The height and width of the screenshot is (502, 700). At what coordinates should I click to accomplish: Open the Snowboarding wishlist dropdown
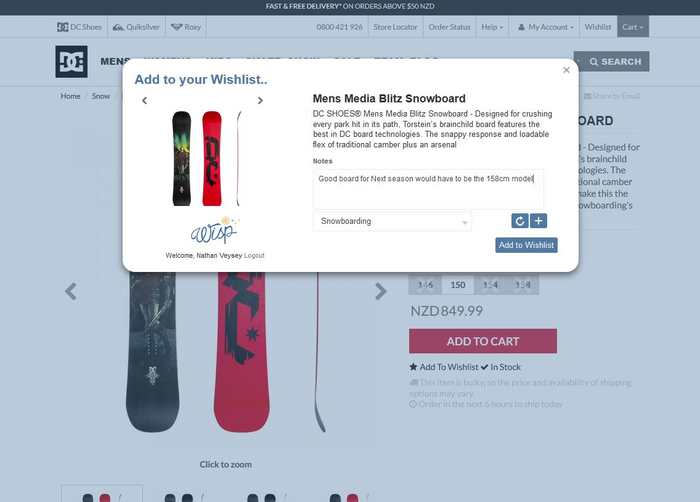(x=392, y=221)
